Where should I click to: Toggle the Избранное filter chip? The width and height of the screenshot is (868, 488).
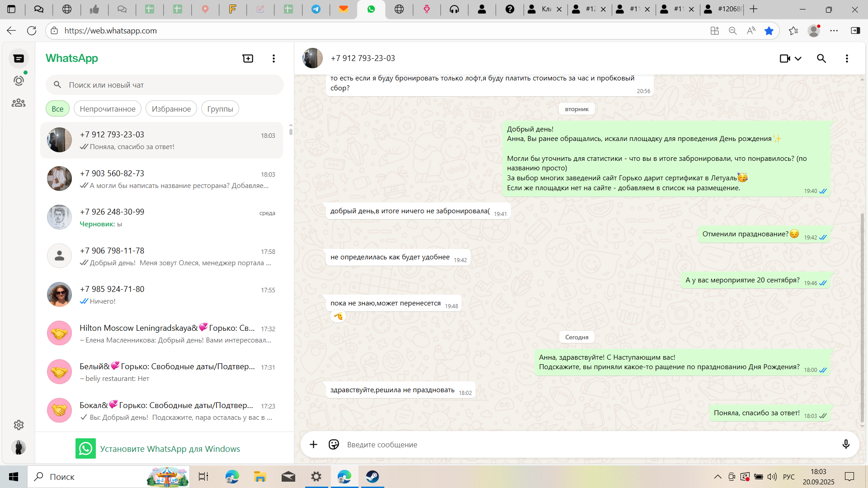click(x=171, y=109)
